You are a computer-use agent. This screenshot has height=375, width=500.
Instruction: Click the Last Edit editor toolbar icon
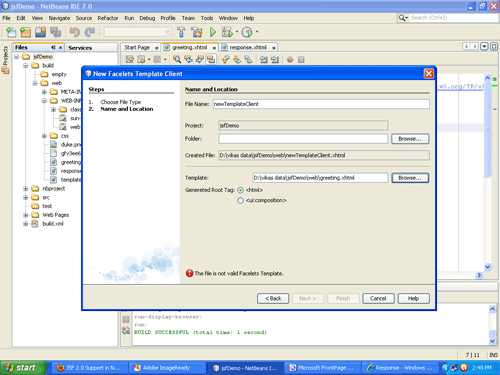[x=130, y=59]
